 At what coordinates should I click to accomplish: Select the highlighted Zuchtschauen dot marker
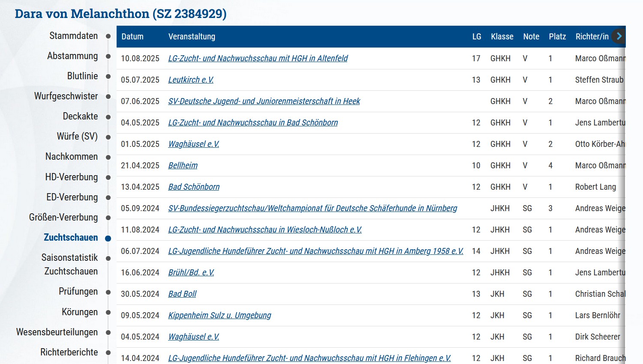(108, 238)
